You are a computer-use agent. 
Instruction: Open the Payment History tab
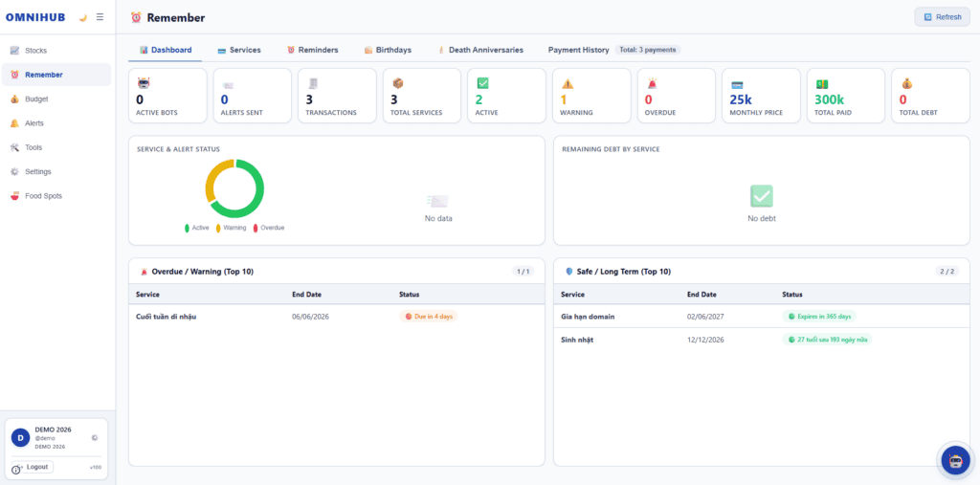tap(578, 50)
